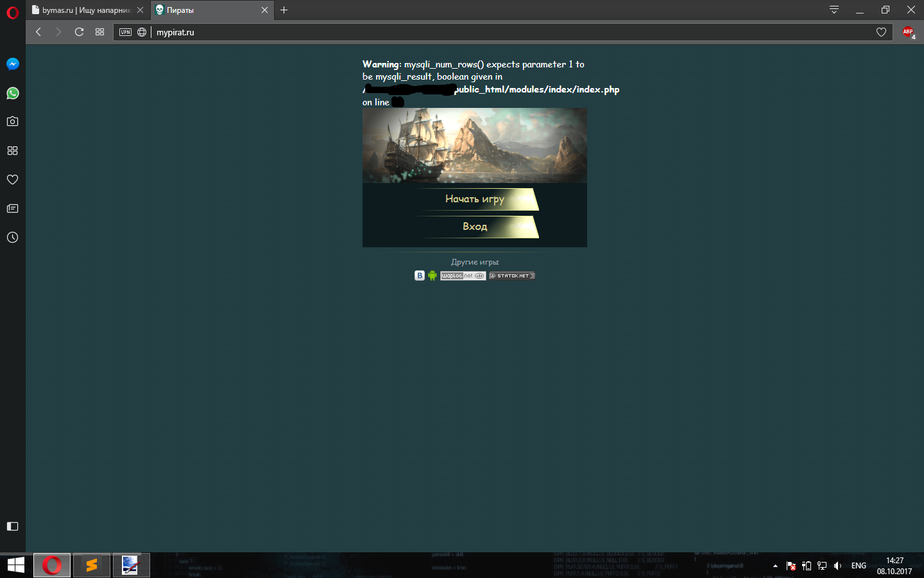
Task: Show hidden system tray icons
Action: [x=775, y=566]
